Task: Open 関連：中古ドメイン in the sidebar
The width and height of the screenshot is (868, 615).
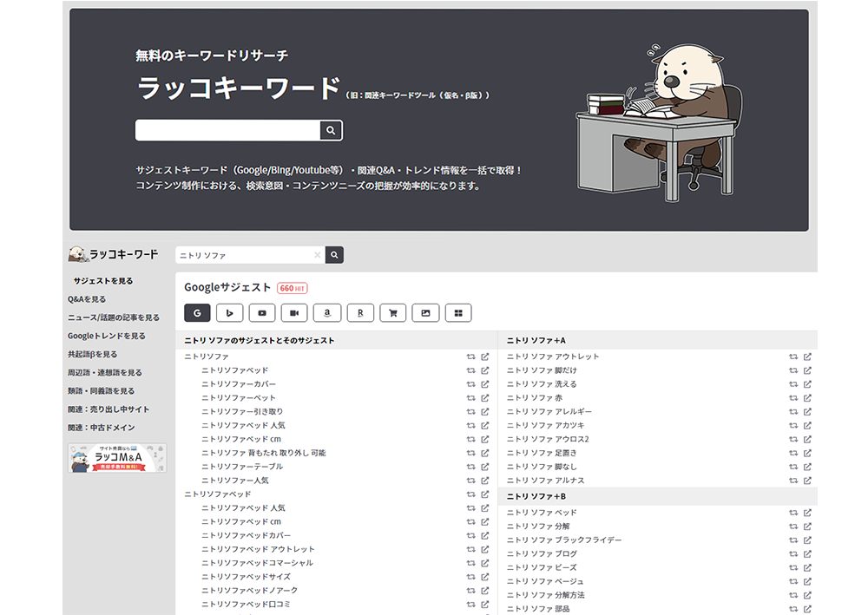Action: 102,428
